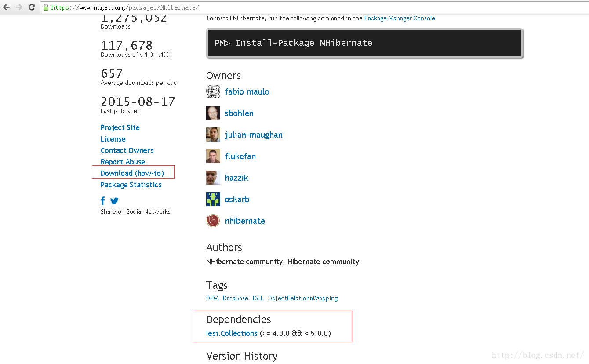Click the 2015-08-17 last published date
Image resolution: width=589 pixels, height=364 pixels.
[x=138, y=102]
